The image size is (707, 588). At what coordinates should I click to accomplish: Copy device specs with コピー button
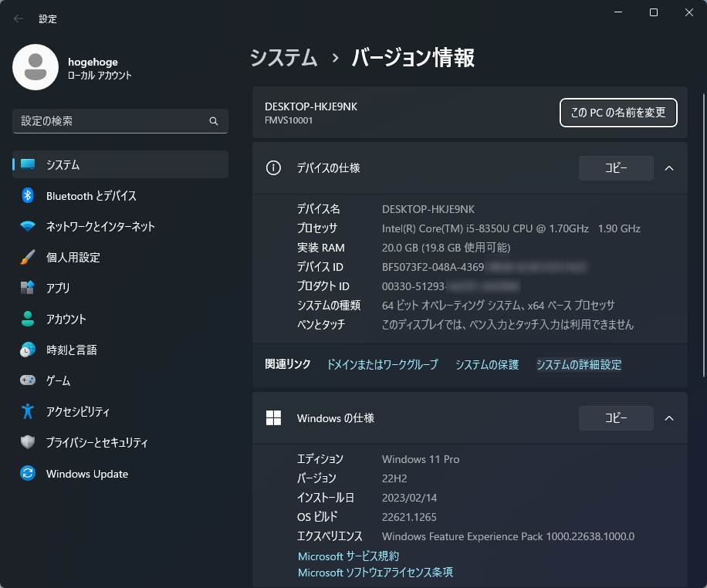point(616,168)
